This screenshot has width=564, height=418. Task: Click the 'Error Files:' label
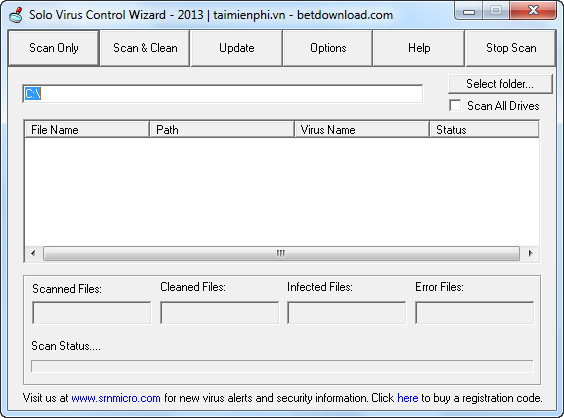click(x=439, y=287)
